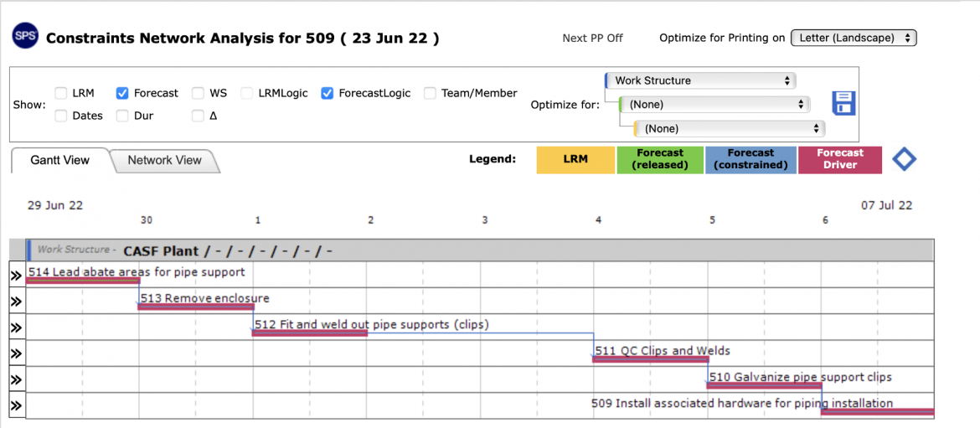Expand row 514 Lead abate areas chevron
This screenshot has width=980, height=428.
point(17,275)
